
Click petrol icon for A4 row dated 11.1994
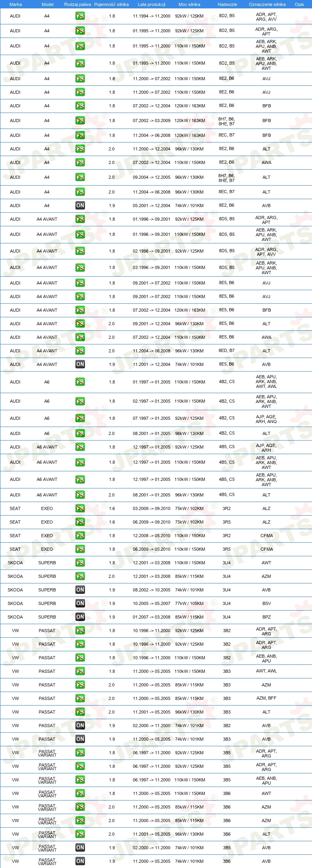(80, 16)
